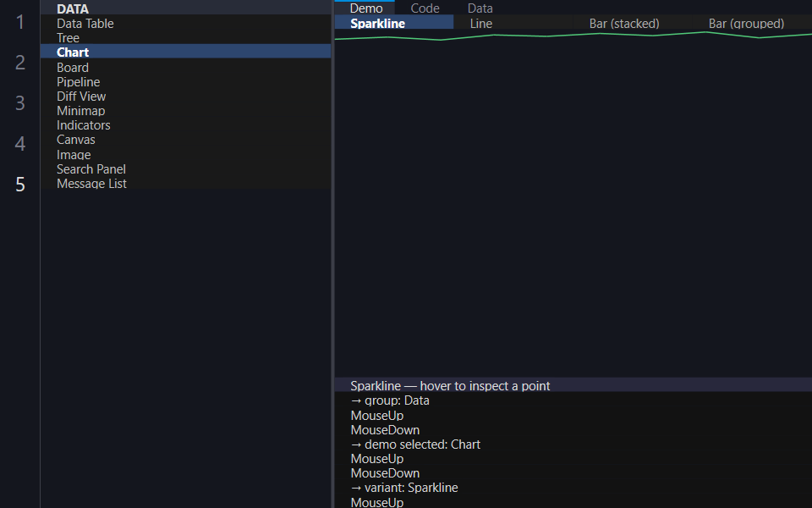
Task: Open the Minimap demo
Action: 185,110
